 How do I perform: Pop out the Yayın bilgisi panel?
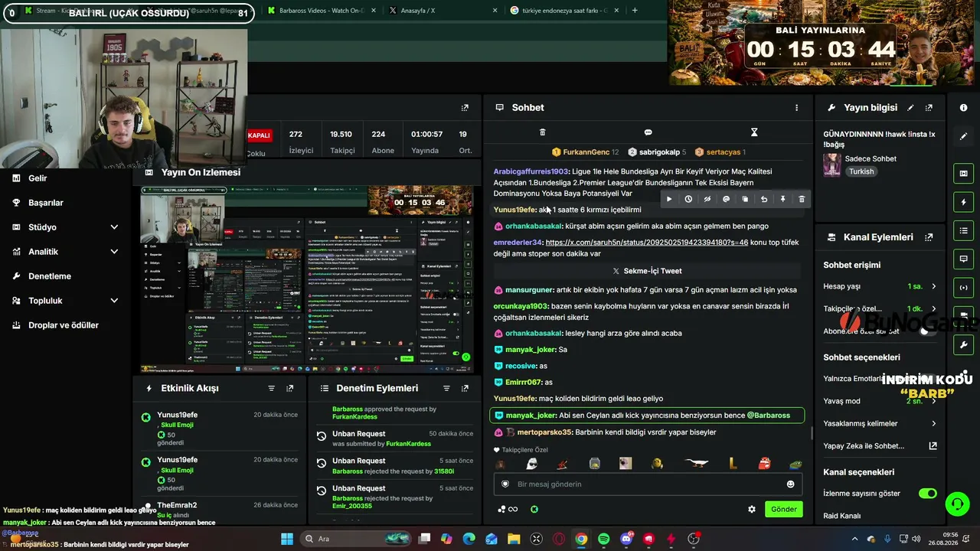pyautogui.click(x=929, y=108)
